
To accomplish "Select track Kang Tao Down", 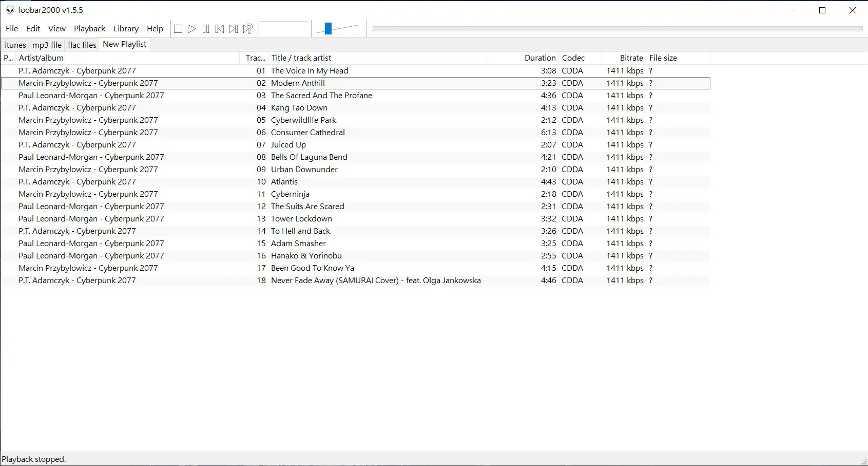I will [x=356, y=108].
